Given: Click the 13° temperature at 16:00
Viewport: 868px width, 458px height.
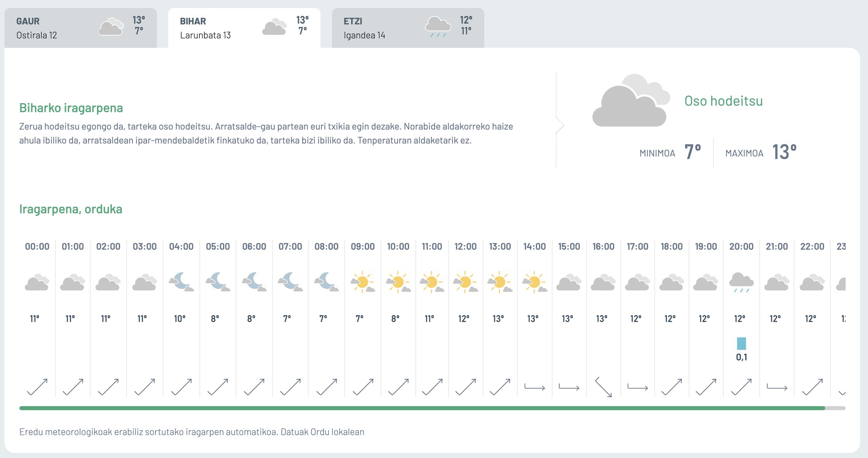Looking at the screenshot, I should (x=602, y=319).
